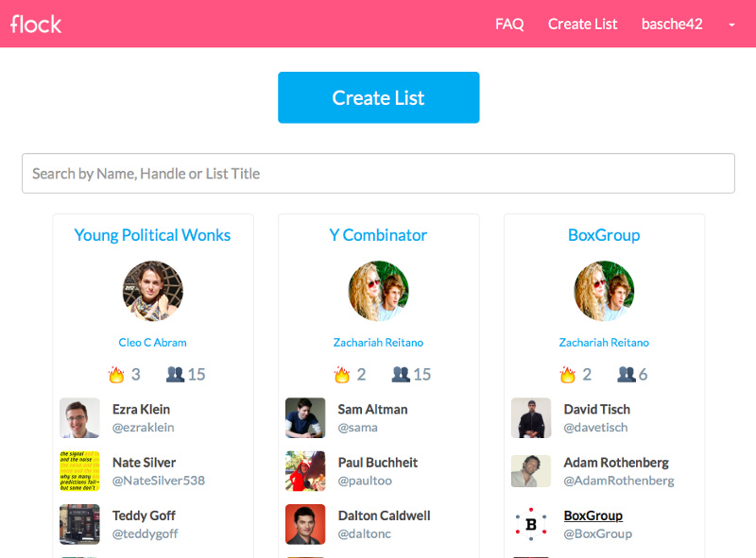Click Teddy Goff's profile photo
756x558 pixels.
79,524
